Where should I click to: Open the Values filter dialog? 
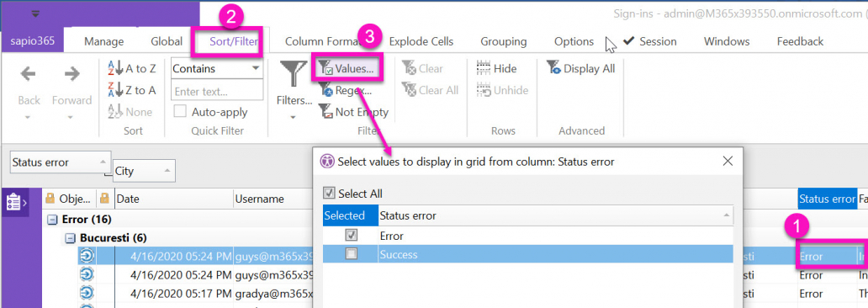pyautogui.click(x=347, y=69)
